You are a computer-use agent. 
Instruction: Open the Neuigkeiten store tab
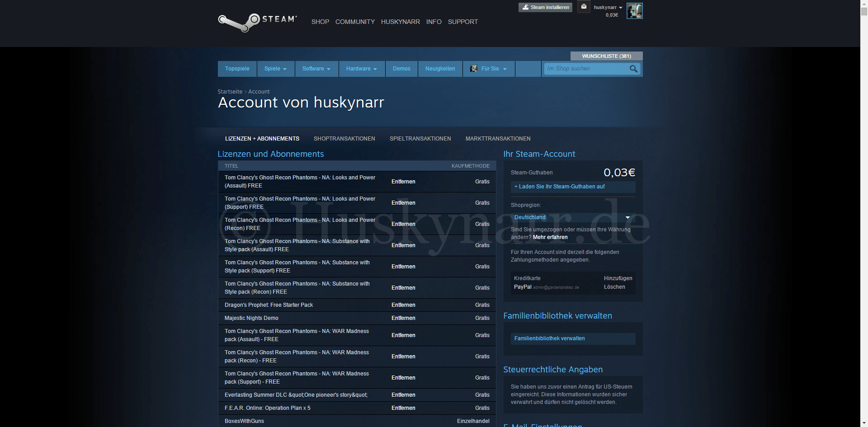[440, 69]
